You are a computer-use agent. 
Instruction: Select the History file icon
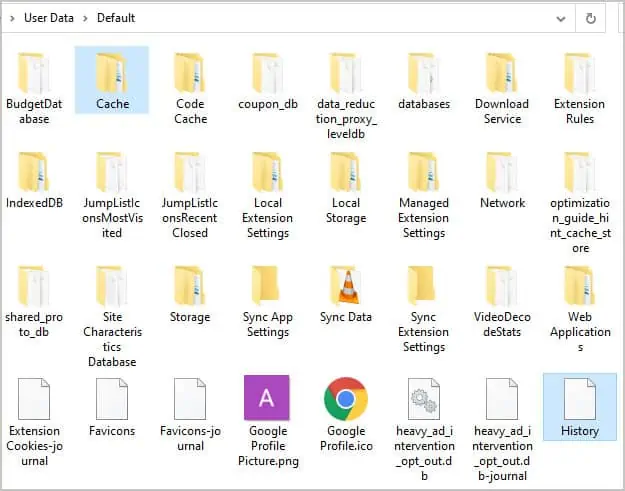click(580, 399)
